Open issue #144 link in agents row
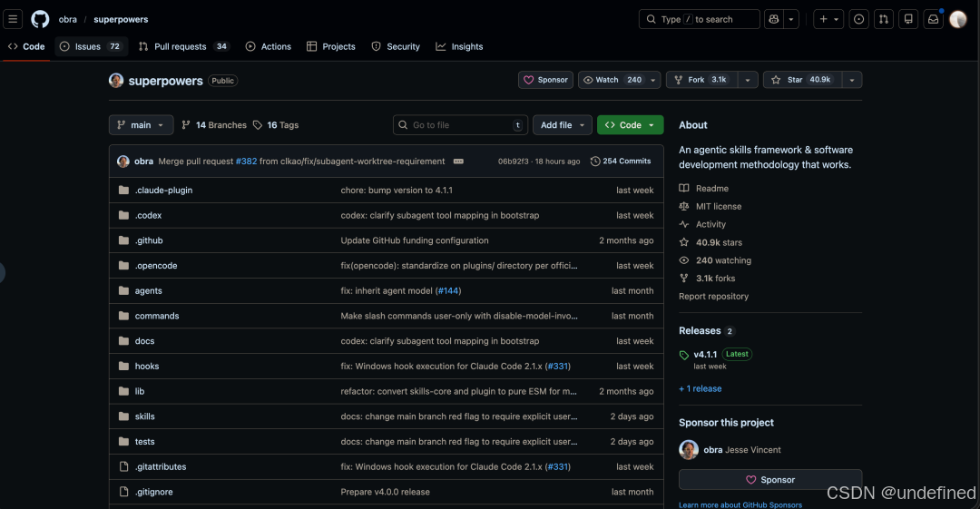This screenshot has width=980, height=509. tap(448, 290)
